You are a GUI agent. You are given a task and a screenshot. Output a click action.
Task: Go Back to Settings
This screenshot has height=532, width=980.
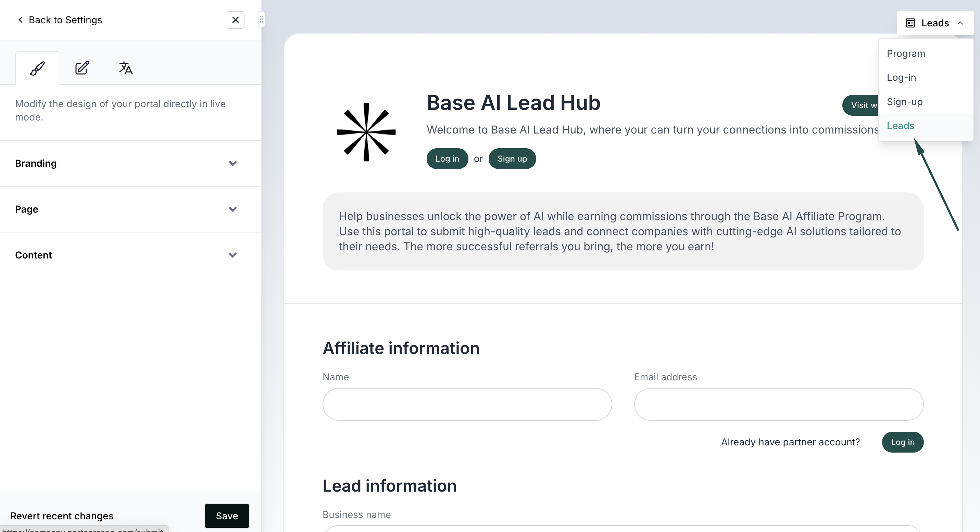(60, 20)
